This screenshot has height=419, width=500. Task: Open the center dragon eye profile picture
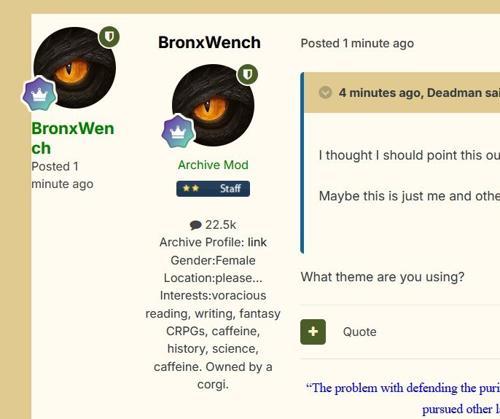tap(213, 105)
